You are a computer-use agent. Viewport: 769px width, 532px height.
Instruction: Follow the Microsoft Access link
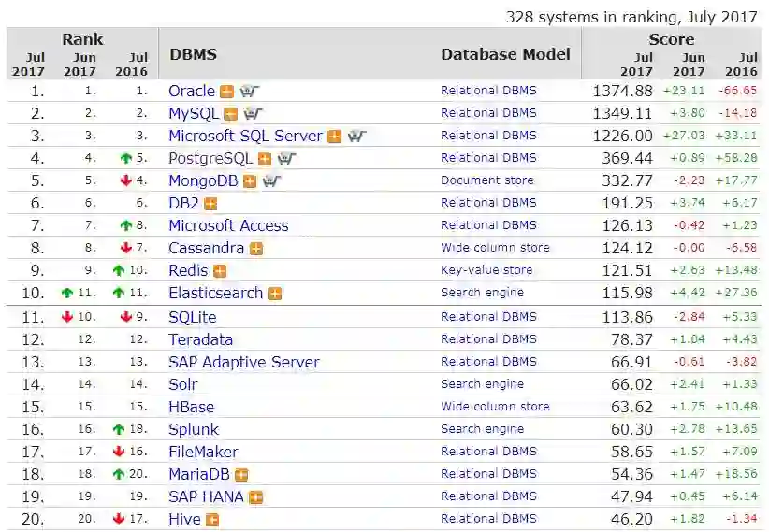click(x=228, y=225)
